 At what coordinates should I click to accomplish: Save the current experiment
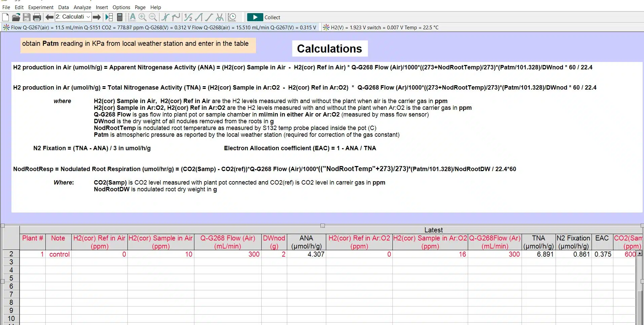pyautogui.click(x=27, y=17)
